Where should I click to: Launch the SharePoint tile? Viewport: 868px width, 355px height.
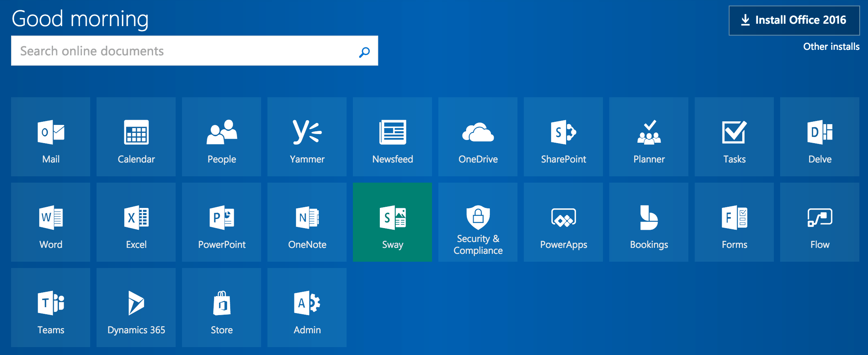click(563, 137)
